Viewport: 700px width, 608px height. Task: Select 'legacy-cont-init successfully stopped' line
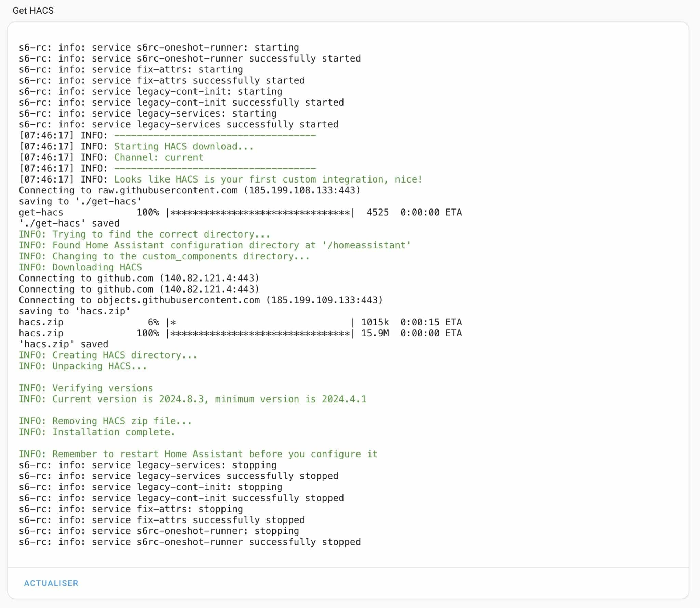[181, 498]
